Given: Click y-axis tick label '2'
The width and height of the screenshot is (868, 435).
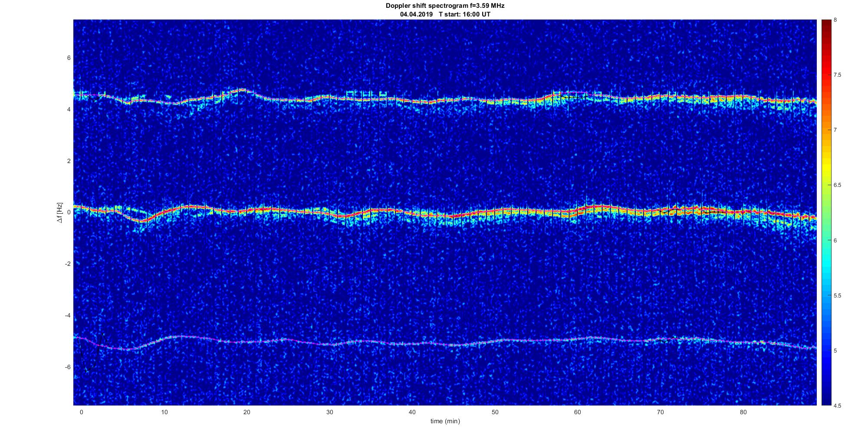Looking at the screenshot, I should 69,161.
